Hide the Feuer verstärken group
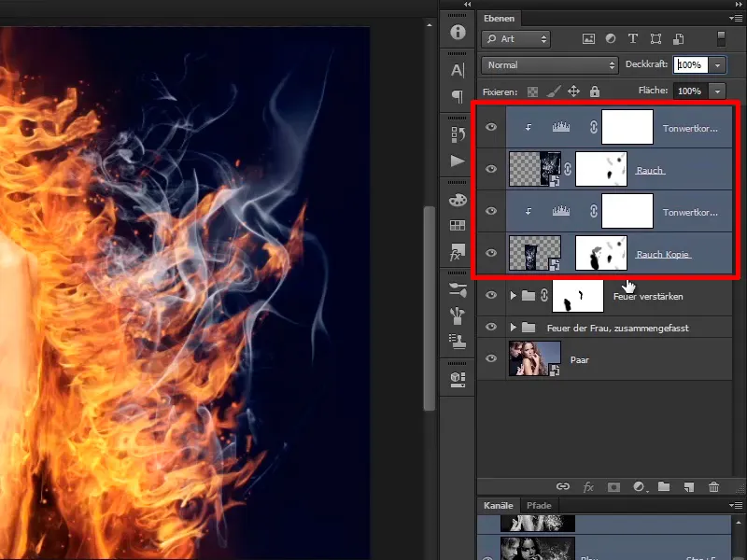 [x=491, y=295]
